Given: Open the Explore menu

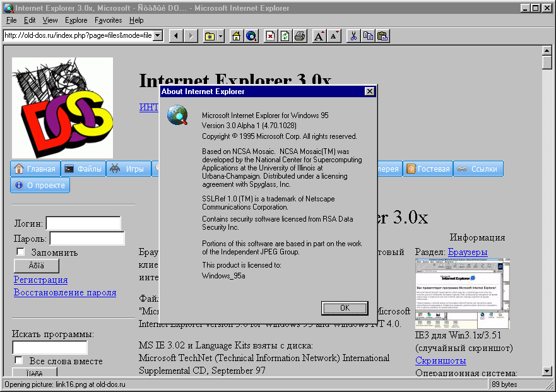Looking at the screenshot, I should pos(76,20).
